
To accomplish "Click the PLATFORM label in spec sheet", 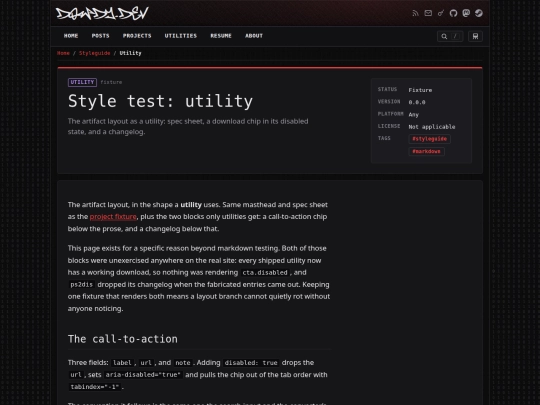I will point(391,114).
